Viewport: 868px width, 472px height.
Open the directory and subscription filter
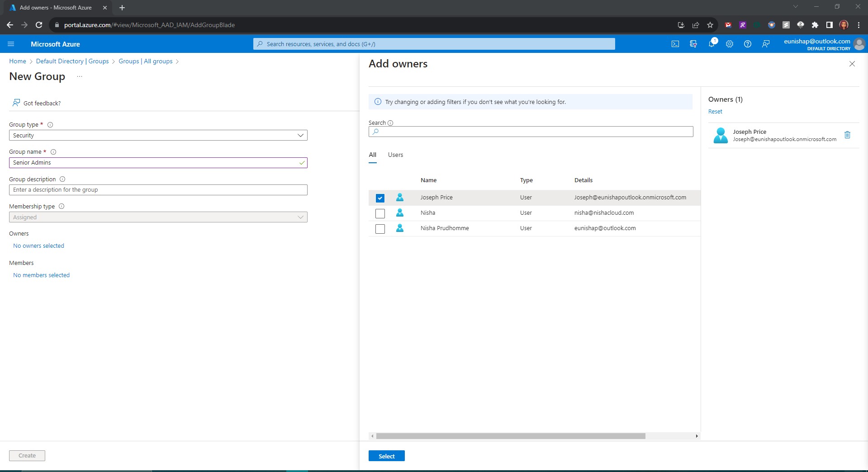693,44
